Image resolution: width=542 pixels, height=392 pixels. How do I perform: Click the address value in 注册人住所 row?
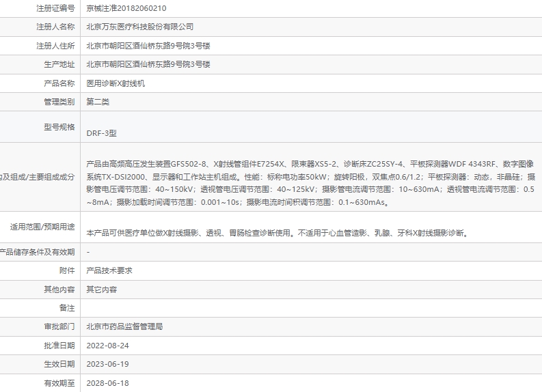coord(148,46)
